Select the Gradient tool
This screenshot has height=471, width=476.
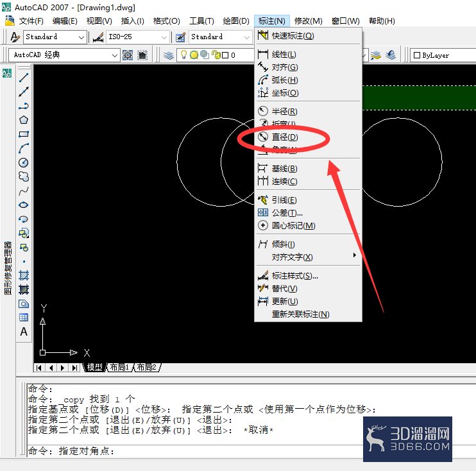click(x=24, y=289)
